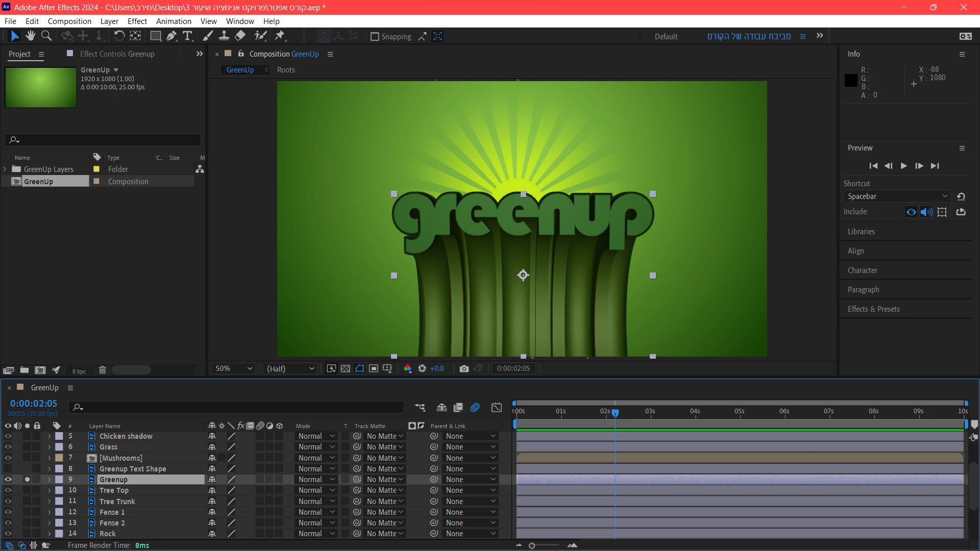Select the Type tool
The image size is (980, 551).
point(187,36)
